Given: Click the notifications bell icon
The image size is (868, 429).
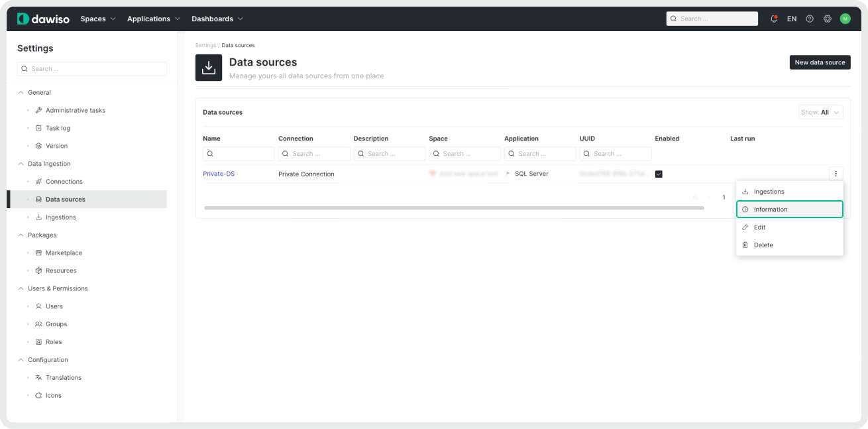Looking at the screenshot, I should pos(774,19).
